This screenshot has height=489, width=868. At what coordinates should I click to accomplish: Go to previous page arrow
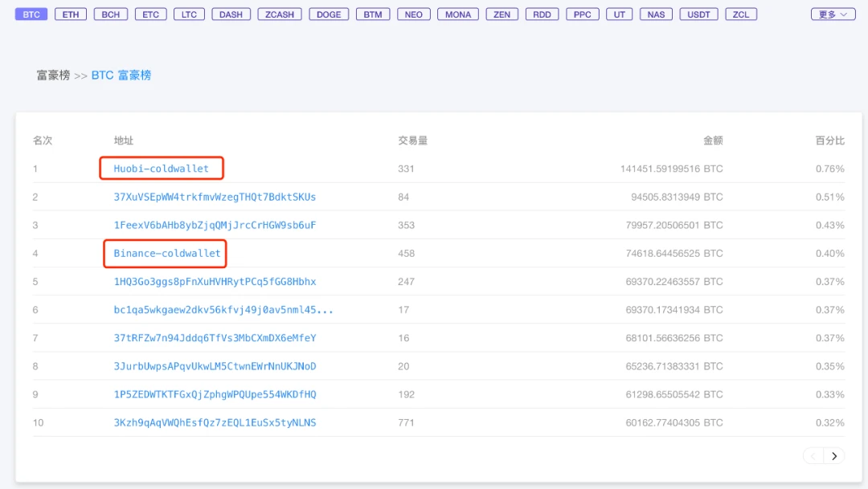[813, 456]
